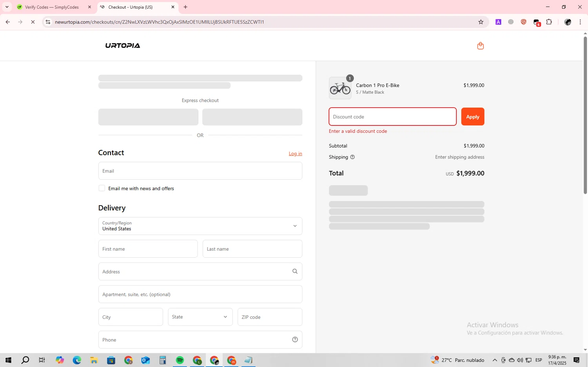Click the Address input field
Viewport: 588px width, 367px height.
point(200,271)
